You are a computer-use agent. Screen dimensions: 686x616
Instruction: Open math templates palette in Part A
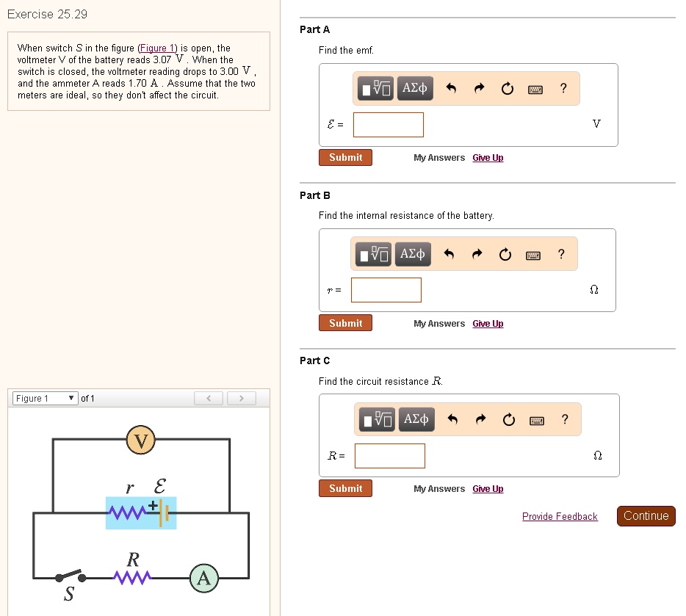click(375, 88)
